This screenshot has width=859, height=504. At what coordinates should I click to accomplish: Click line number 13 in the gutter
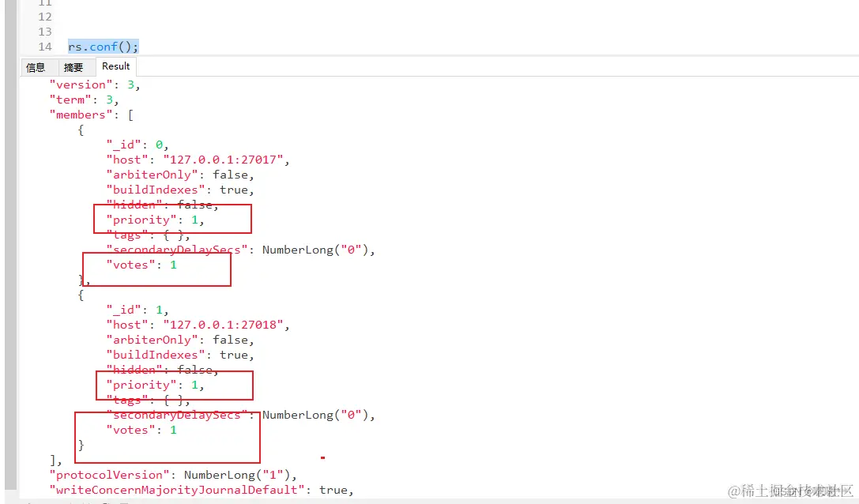point(45,32)
